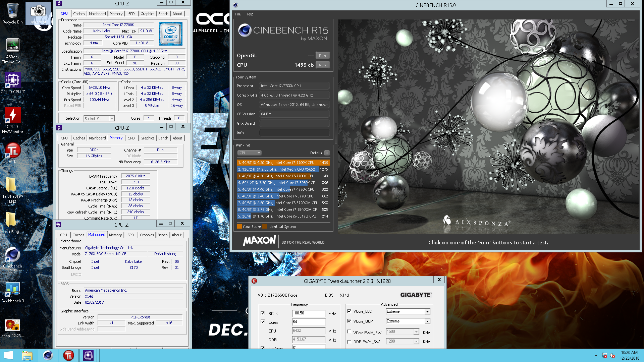The image size is (644, 362).
Task: Select Graphics tab in Mainboard CPU-Z window
Action: pos(147,235)
